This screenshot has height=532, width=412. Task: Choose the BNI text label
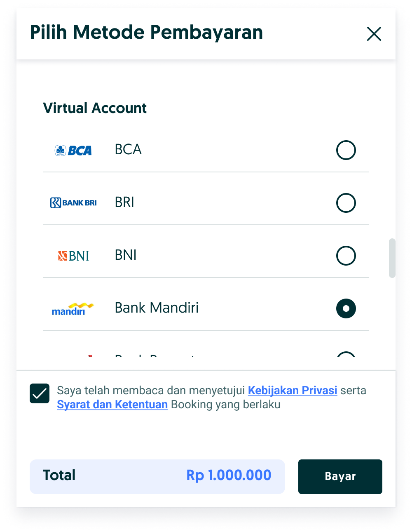point(126,255)
